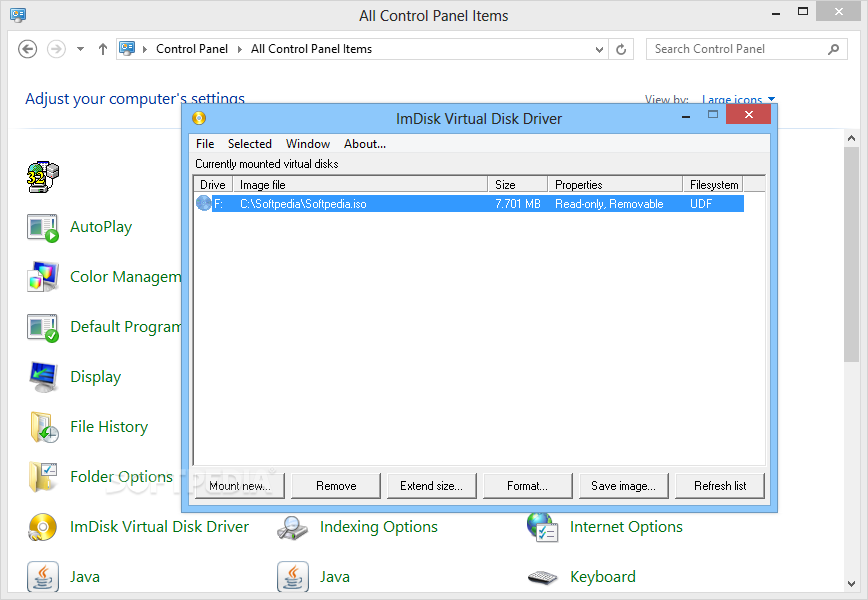
Task: Expand the arrow before Control Panel breadcrumb
Action: [145, 49]
